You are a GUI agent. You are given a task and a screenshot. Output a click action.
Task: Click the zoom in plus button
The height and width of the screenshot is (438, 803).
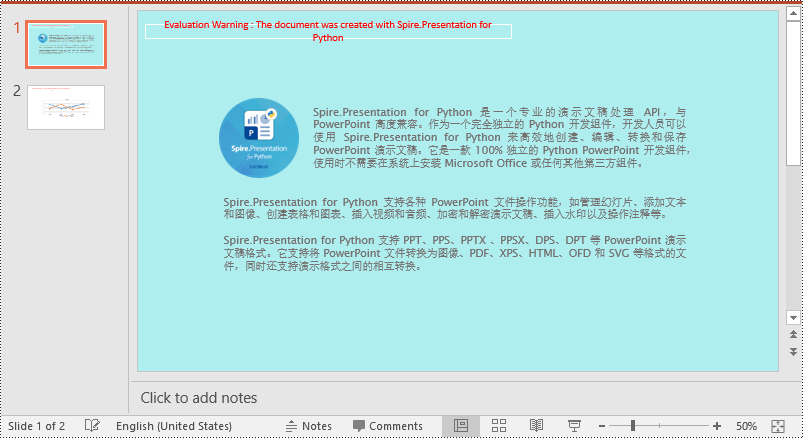716,426
